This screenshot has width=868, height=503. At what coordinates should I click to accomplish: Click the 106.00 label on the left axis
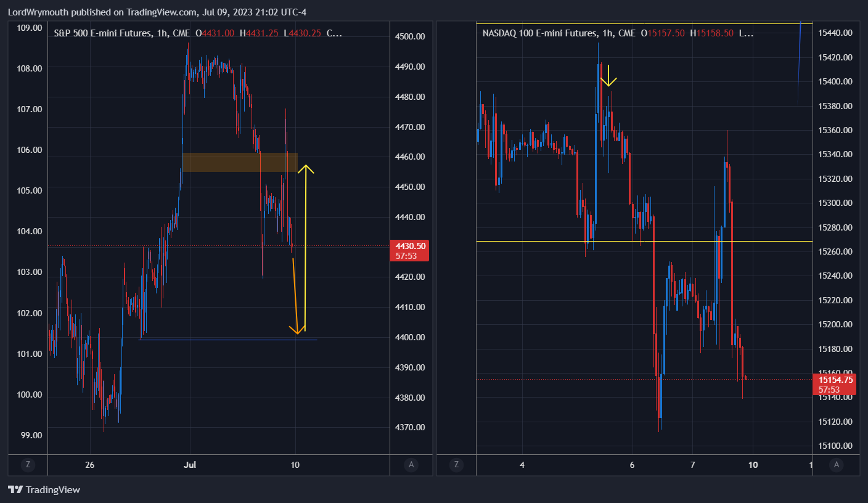pos(30,150)
